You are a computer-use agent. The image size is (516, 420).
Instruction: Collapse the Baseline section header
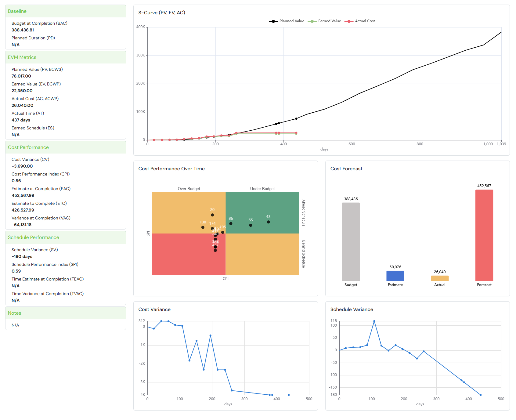66,11
